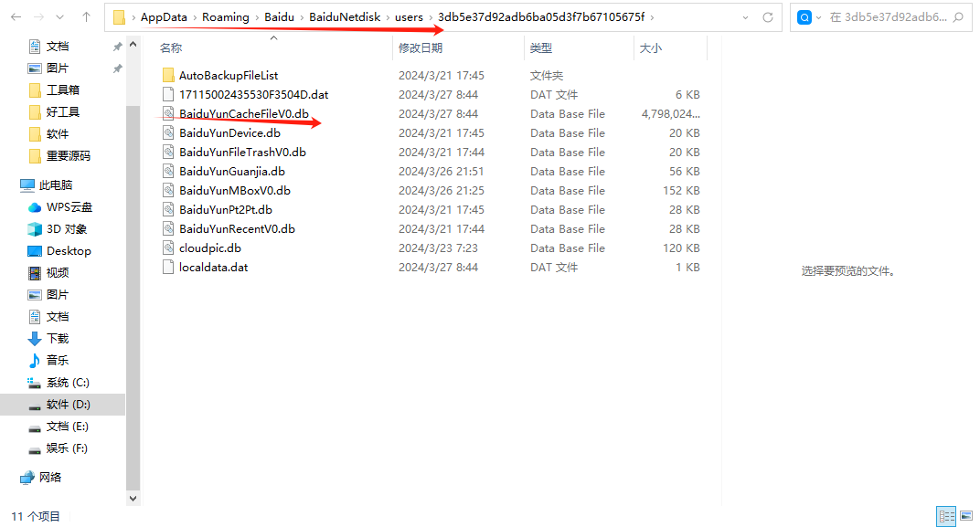Go forward with the Forward arrow
The height and width of the screenshot is (527, 980).
pyautogui.click(x=38, y=17)
